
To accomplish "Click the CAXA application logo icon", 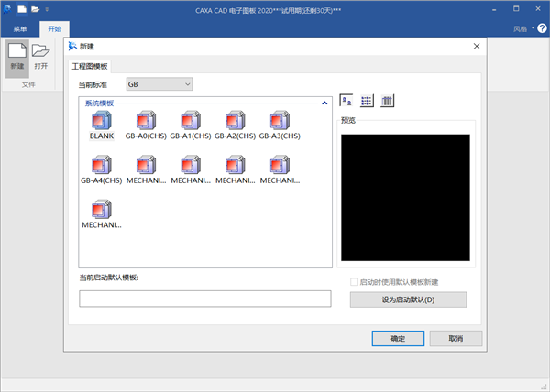I will coord(7,9).
